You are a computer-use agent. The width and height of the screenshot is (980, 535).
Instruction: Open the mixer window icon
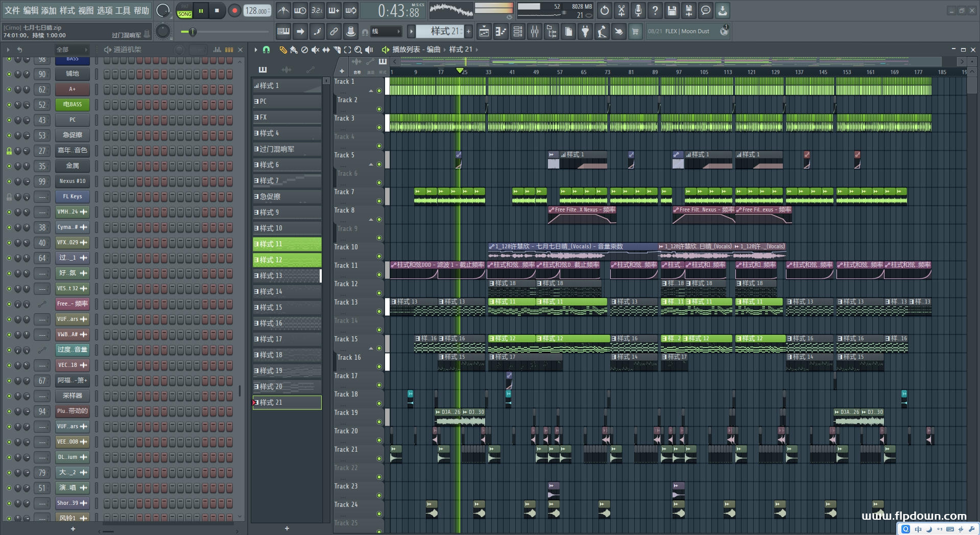pos(535,32)
